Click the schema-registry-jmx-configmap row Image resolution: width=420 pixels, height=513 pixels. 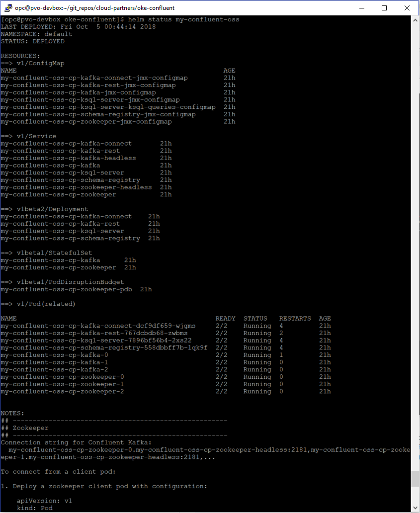[118, 114]
